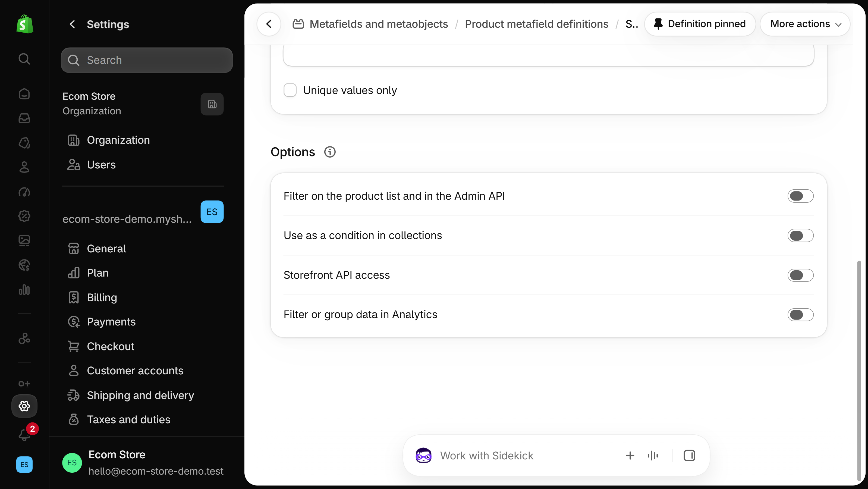Open Customers person icon in rail
Image resolution: width=868 pixels, height=489 pixels.
(x=24, y=167)
